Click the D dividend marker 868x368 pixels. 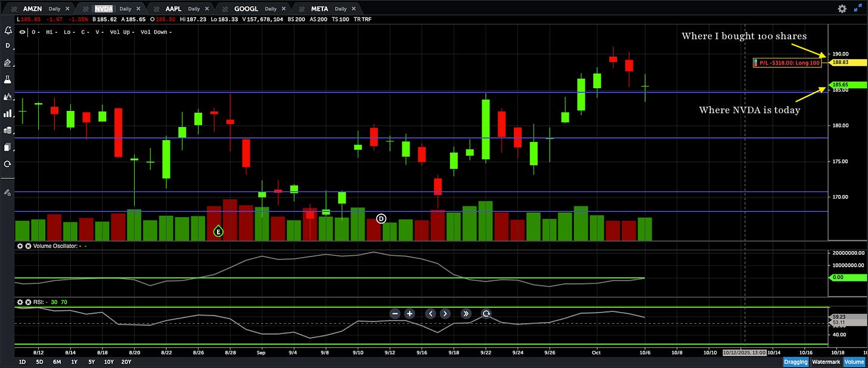tap(382, 219)
